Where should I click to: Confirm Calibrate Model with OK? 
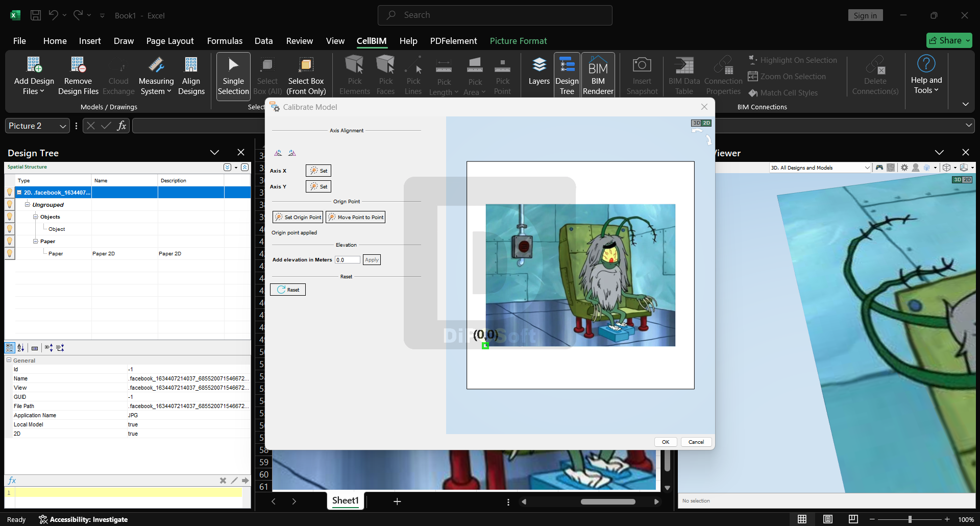pyautogui.click(x=666, y=442)
